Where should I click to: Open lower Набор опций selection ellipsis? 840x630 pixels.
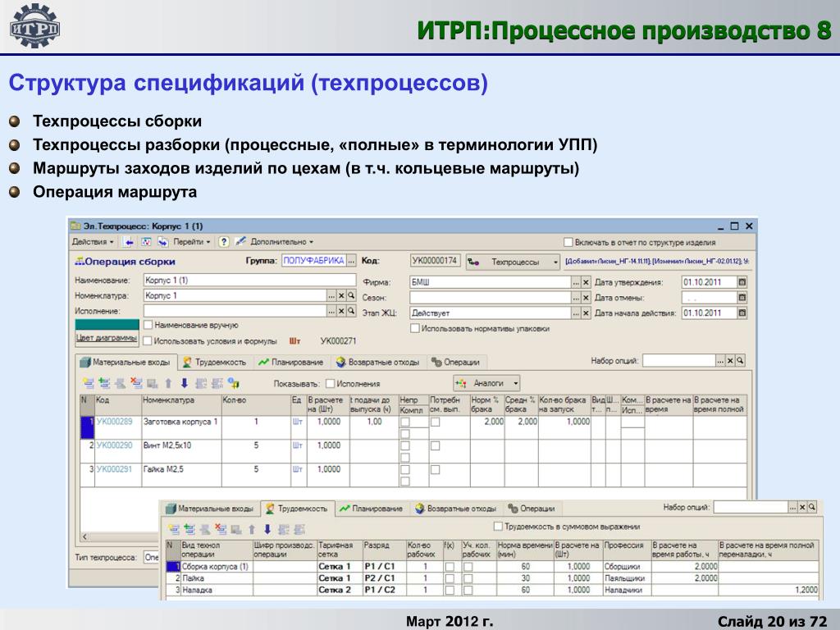793,507
